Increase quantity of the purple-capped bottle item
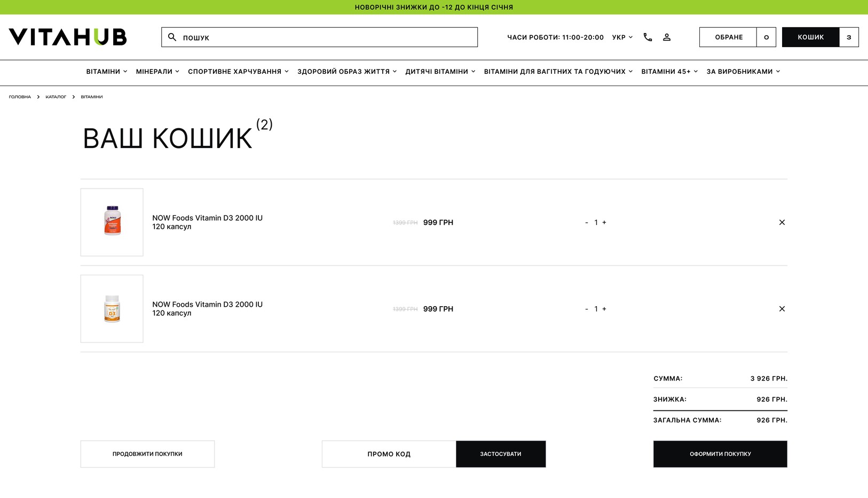Image resolution: width=868 pixels, height=498 pixels. tap(604, 222)
